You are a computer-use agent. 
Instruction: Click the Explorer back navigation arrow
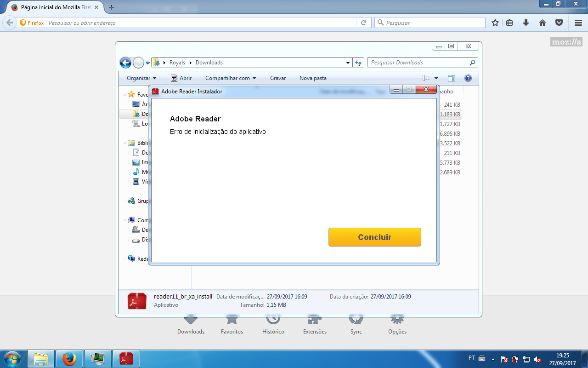pos(125,63)
